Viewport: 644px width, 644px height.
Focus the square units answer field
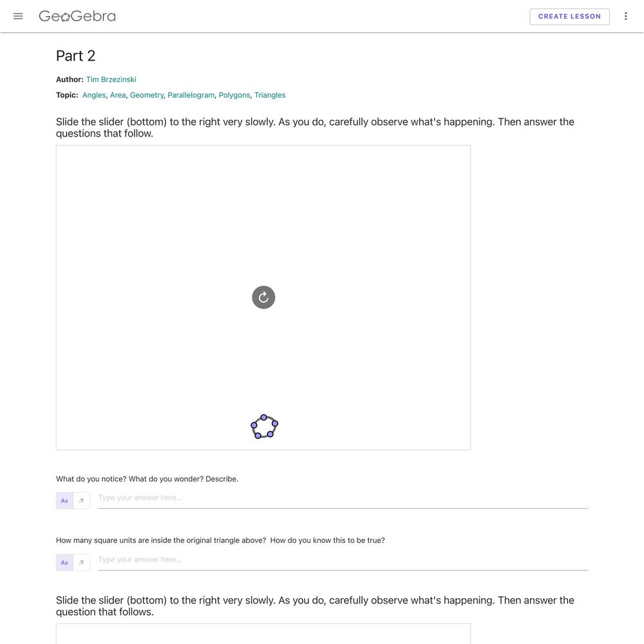pos(343,560)
